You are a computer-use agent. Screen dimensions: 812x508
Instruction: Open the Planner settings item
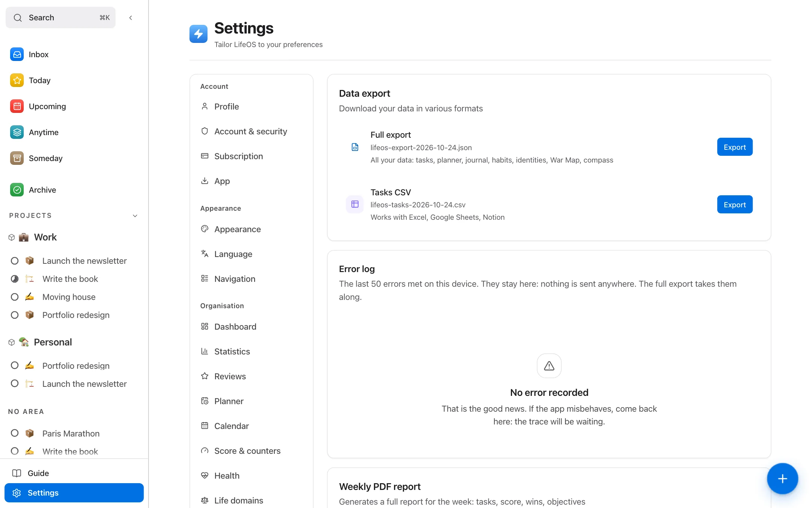[251, 401]
